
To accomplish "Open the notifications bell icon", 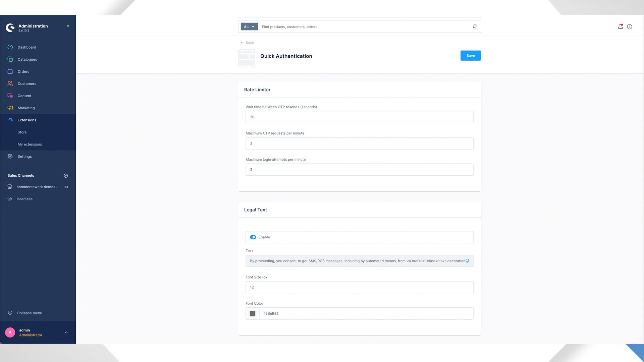I will (621, 26).
